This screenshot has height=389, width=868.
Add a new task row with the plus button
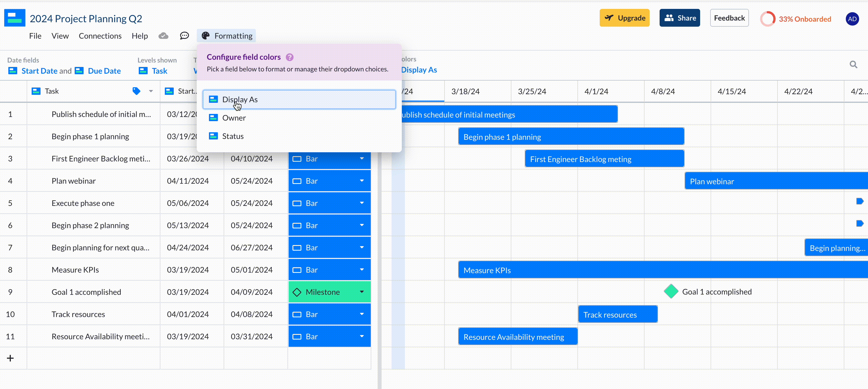point(10,358)
